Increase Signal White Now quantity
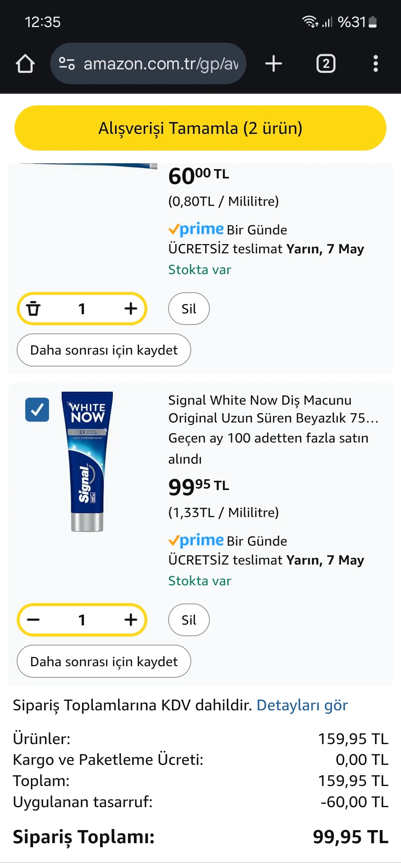The width and height of the screenshot is (401, 868). point(131,620)
